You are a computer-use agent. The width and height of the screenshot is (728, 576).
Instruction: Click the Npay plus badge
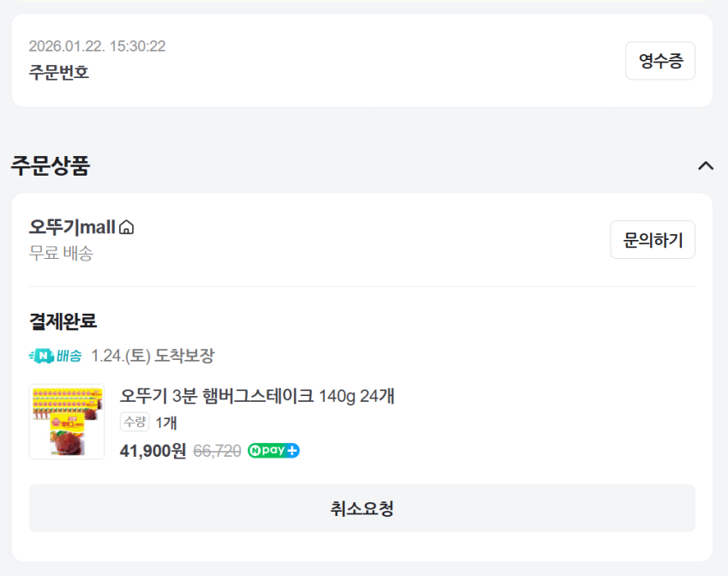click(x=274, y=451)
